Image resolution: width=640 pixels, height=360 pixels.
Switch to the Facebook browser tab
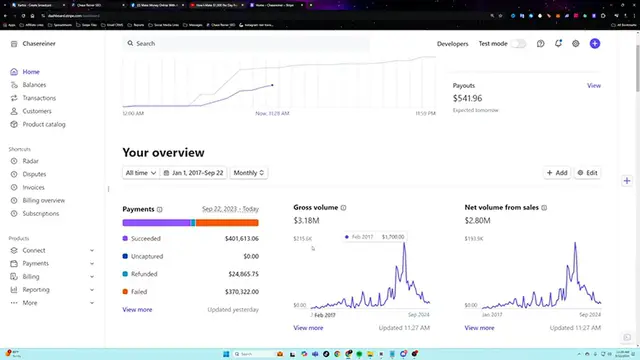tap(157, 5)
